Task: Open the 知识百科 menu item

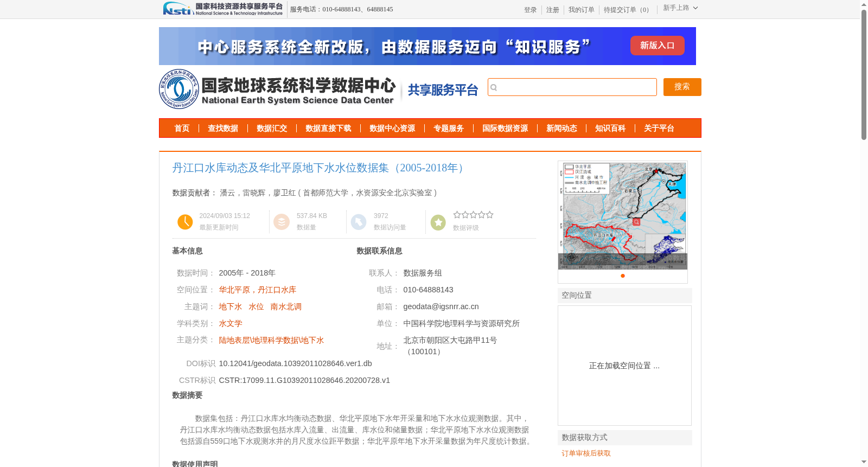Action: pyautogui.click(x=610, y=129)
